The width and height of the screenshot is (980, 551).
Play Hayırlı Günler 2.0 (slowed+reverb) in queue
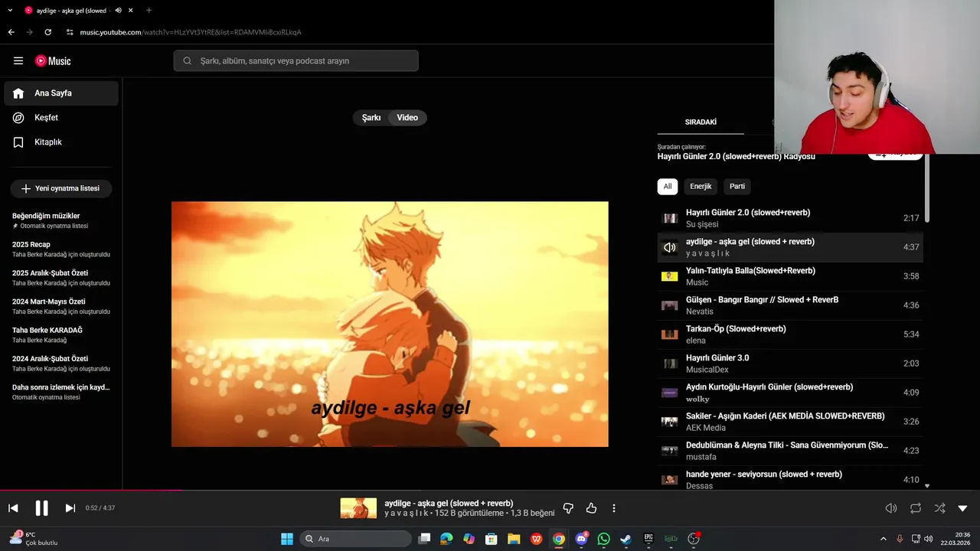tap(790, 218)
